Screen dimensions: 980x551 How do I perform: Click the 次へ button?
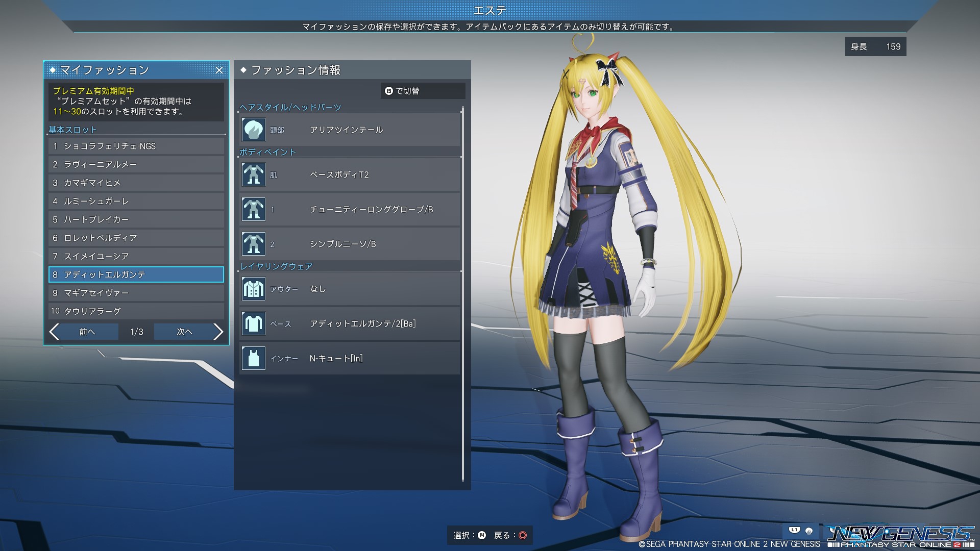pyautogui.click(x=184, y=332)
